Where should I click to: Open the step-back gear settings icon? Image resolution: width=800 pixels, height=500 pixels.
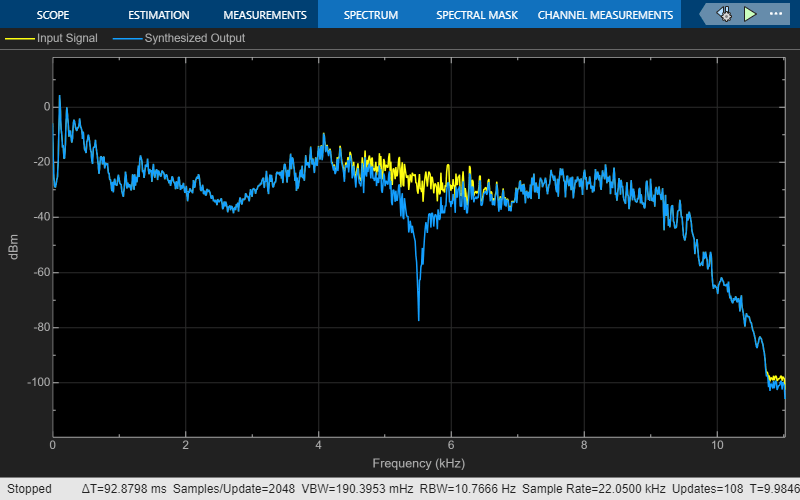coord(724,14)
